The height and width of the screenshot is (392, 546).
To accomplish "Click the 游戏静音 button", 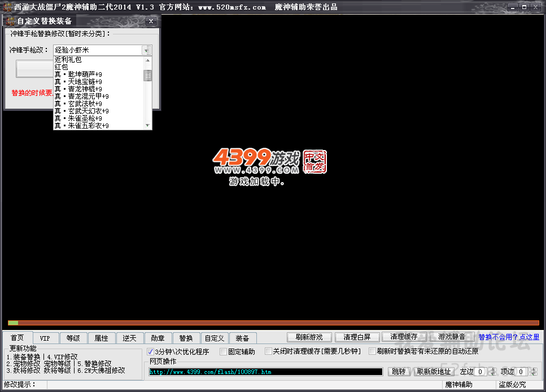I will click(x=452, y=337).
